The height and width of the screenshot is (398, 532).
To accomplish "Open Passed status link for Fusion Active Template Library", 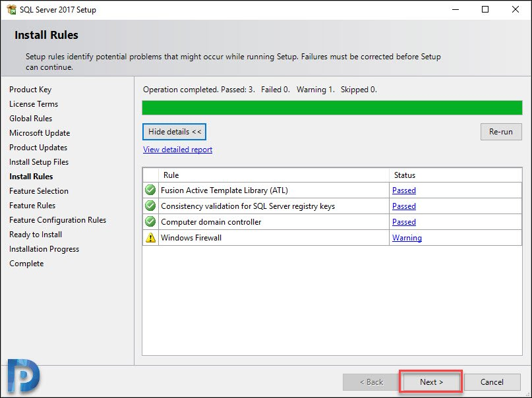I will click(403, 190).
